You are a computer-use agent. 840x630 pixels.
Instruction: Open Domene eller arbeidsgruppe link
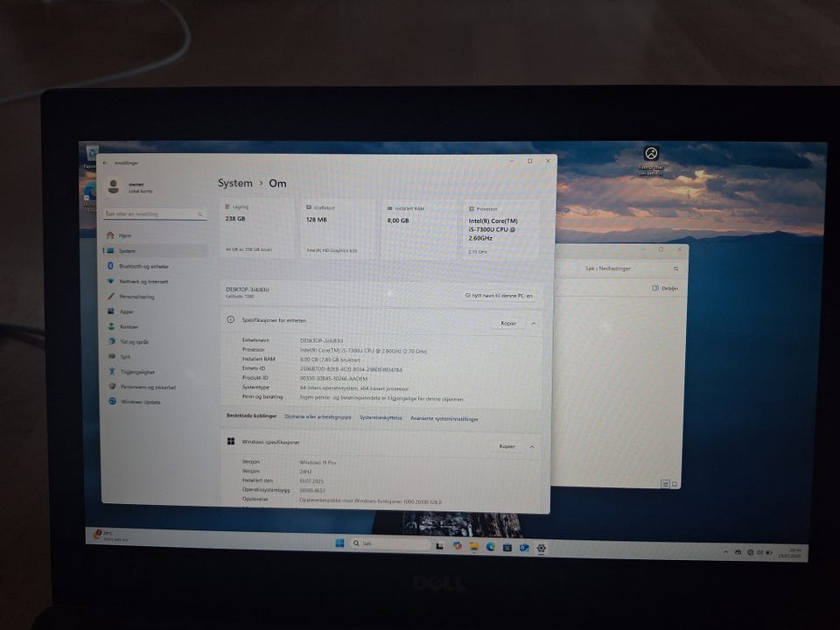coord(318,416)
